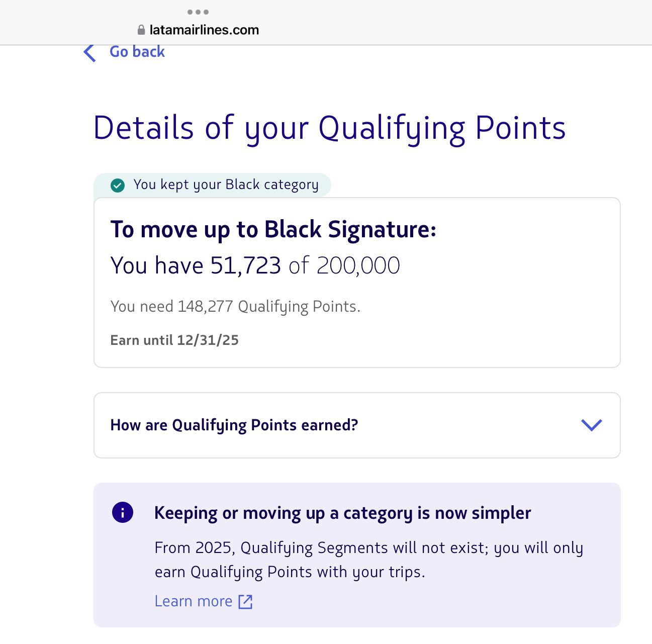The width and height of the screenshot is (652, 644).
Task: Tap the three-dot multitasking menu at top
Action: (198, 12)
